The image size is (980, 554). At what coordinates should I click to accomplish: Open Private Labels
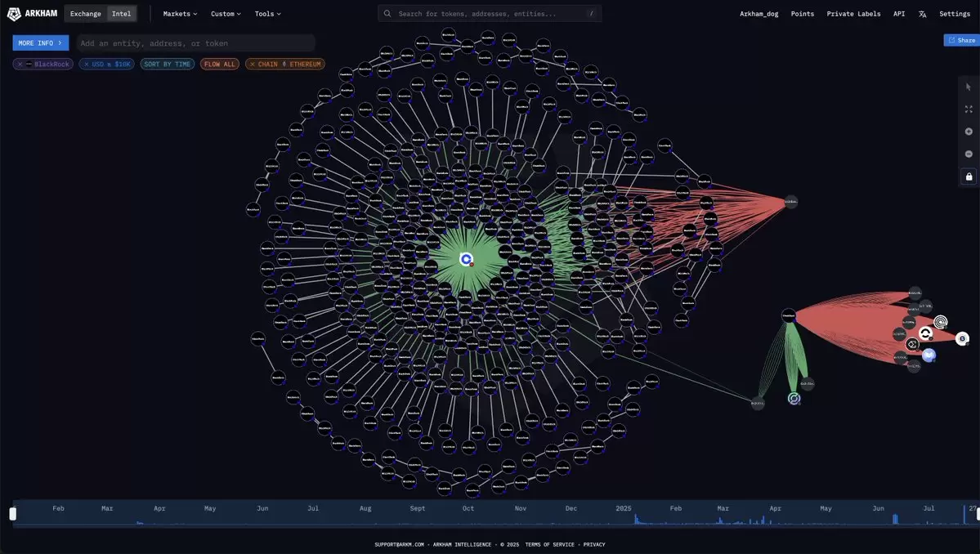coord(853,14)
